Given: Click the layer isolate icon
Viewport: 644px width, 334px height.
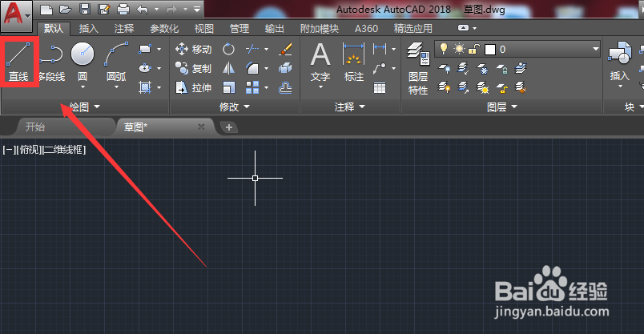Looking at the screenshot, I should [463, 68].
